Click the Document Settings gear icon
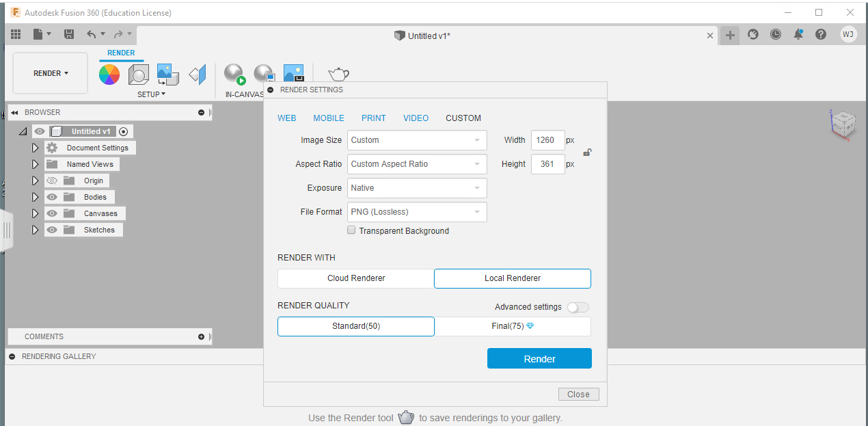868x426 pixels. coord(52,148)
